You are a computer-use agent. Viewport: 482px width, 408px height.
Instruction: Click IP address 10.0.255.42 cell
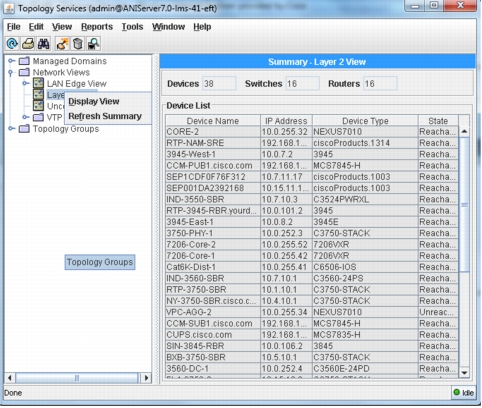286,256
